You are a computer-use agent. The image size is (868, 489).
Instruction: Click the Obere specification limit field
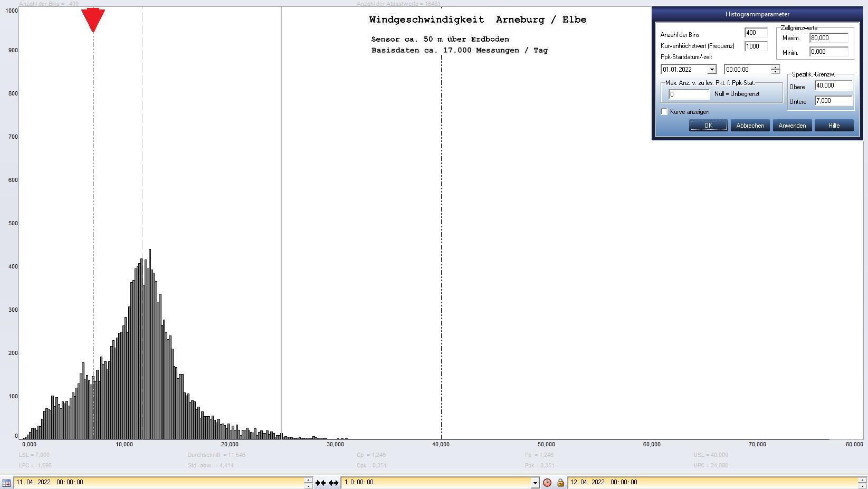pyautogui.click(x=833, y=85)
